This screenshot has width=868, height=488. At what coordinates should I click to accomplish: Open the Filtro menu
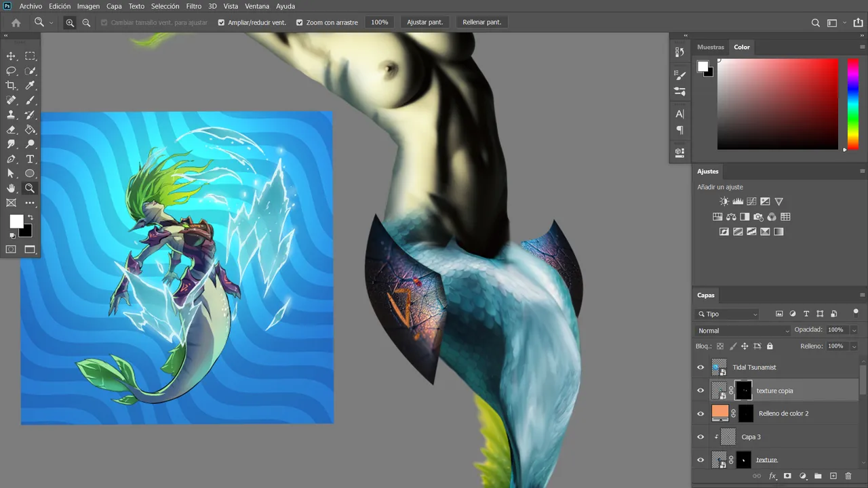tap(193, 6)
